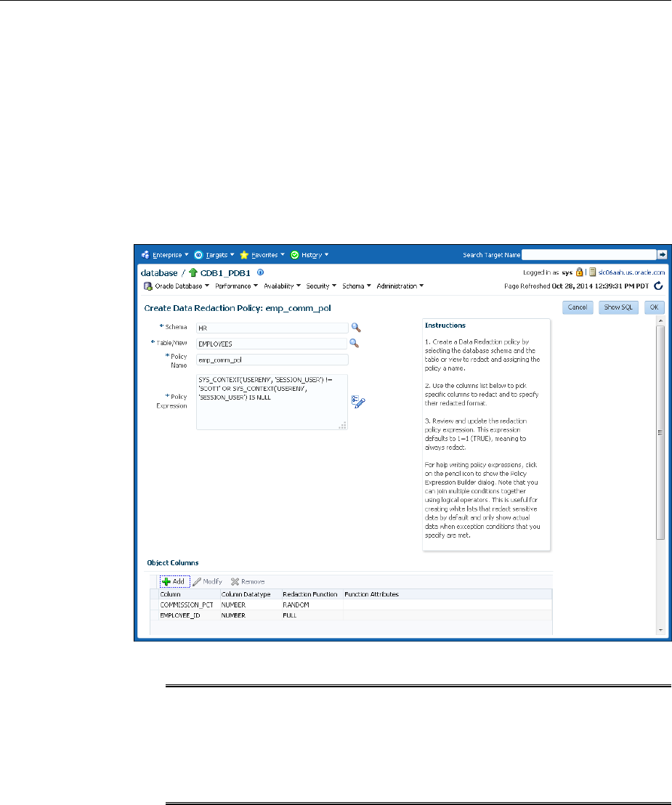672x805 pixels.
Task: Open the Targets menu
Action: pyautogui.click(x=220, y=254)
